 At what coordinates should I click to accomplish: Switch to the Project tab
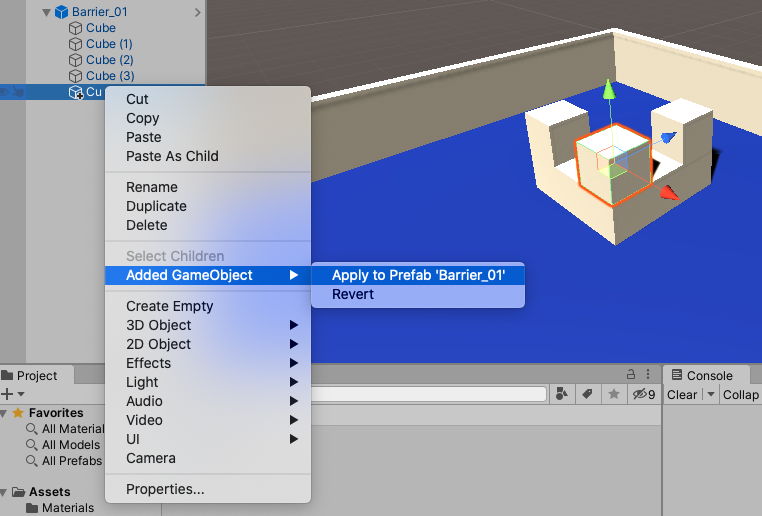[36, 375]
